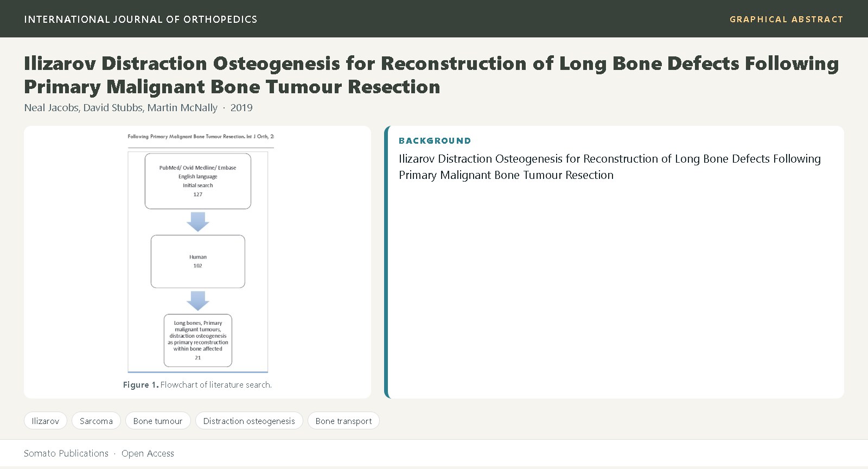Select the Bone transport tag
This screenshot has height=469, width=868.
[x=343, y=421]
